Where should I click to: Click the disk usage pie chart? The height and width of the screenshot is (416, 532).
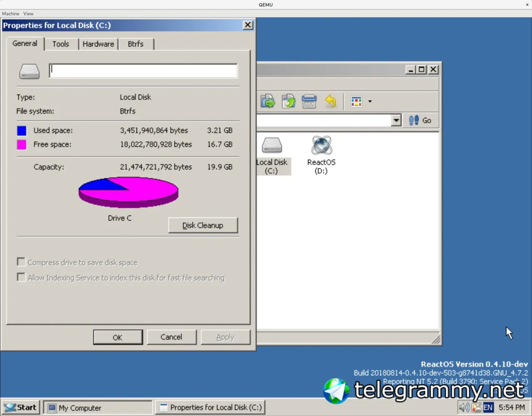click(128, 192)
